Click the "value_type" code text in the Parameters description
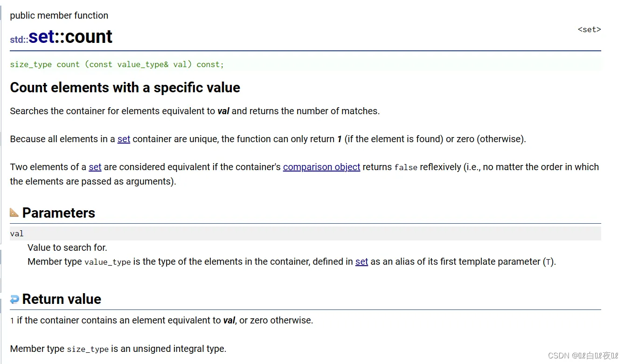 click(x=107, y=262)
